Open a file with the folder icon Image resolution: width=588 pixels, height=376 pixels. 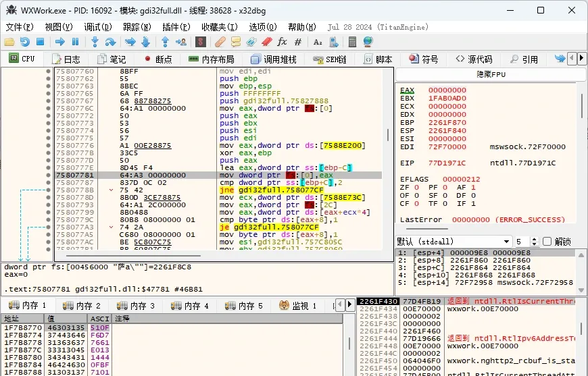[9, 42]
